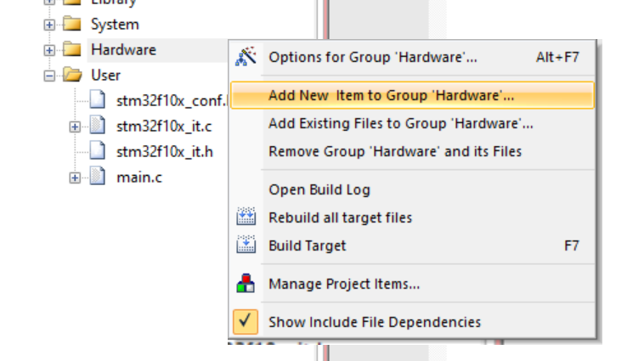Image resolution: width=644 pixels, height=361 pixels.
Task: Select Remove Group 'Hardware' and its Files
Action: click(x=395, y=151)
